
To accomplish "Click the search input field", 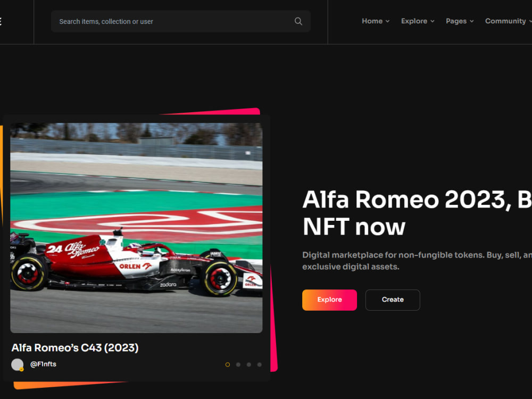I will (160, 21).
